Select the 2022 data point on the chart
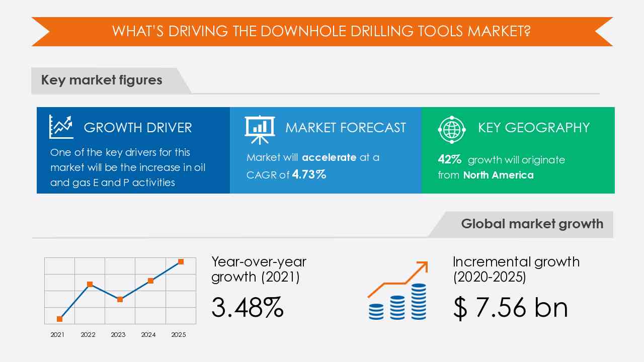 [x=90, y=284]
